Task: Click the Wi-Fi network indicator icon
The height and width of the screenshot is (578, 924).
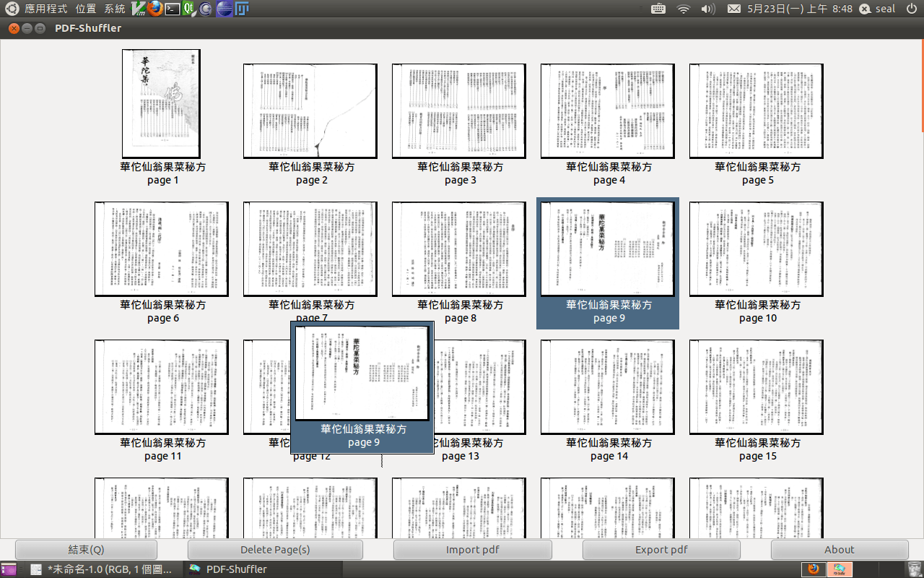Action: tap(683, 9)
